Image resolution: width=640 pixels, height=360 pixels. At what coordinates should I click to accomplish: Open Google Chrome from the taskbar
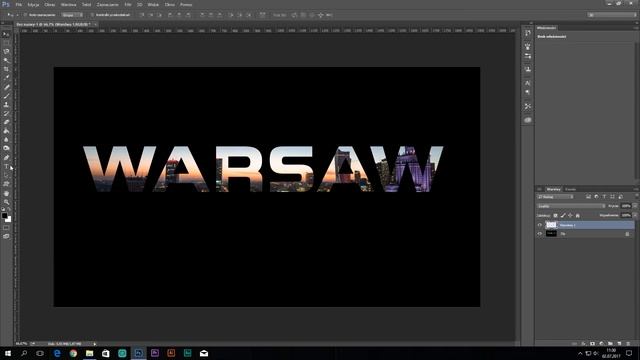(73, 353)
